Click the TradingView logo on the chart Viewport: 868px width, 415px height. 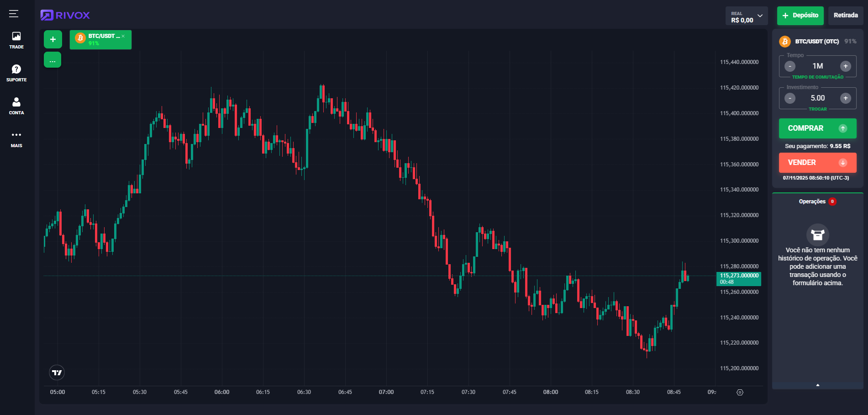coord(57,372)
